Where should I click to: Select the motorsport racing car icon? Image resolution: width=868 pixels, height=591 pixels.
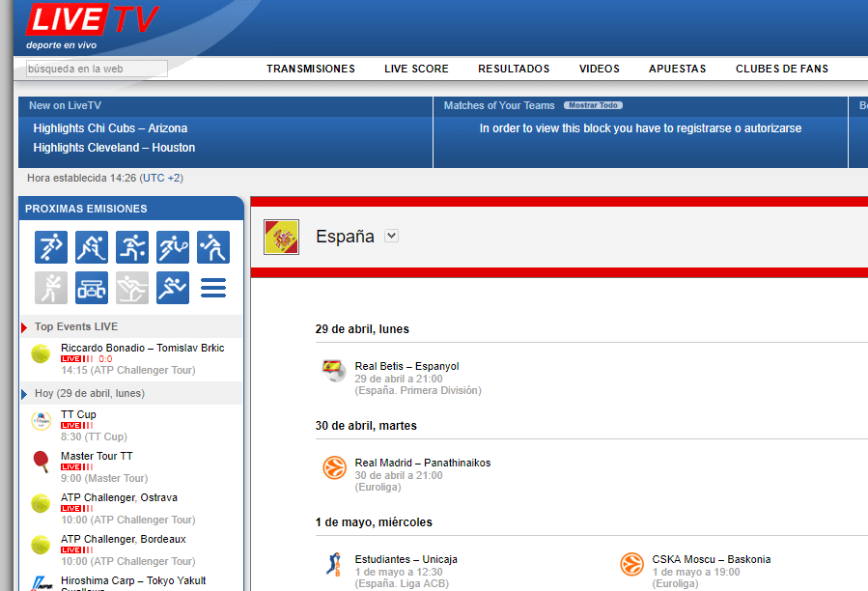tap(92, 288)
